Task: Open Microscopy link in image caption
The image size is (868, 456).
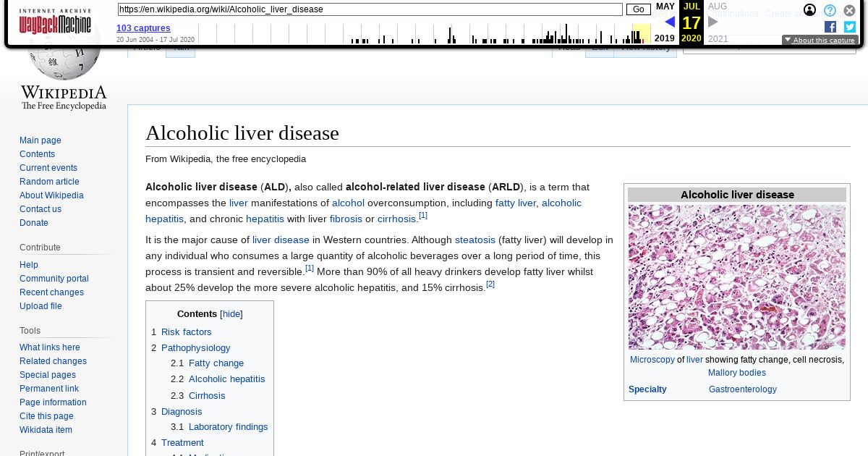Action: coord(652,360)
